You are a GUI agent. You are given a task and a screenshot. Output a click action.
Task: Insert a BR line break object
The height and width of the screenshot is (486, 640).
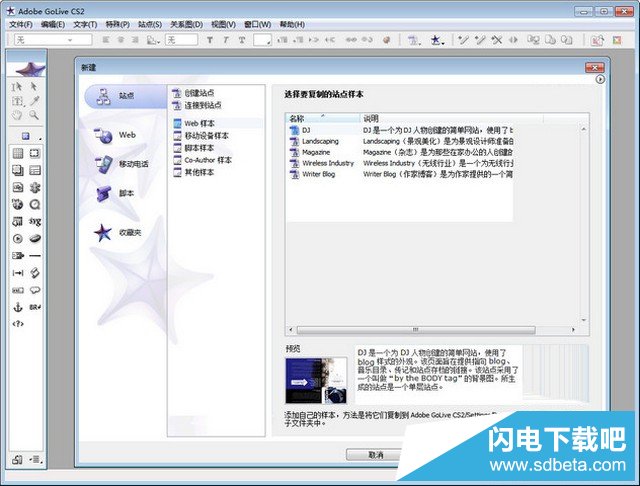click(x=35, y=307)
